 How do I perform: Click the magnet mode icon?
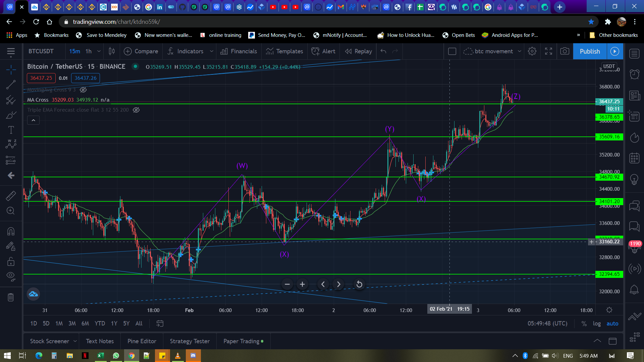click(x=11, y=231)
